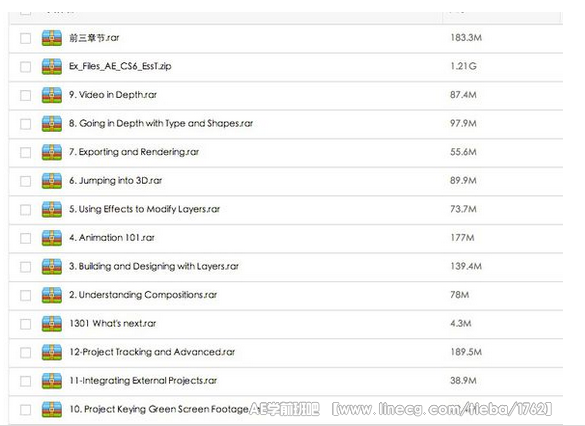Select 3. Building and Designing with Layers.rar name
This screenshot has height=426, width=585.
pos(154,266)
